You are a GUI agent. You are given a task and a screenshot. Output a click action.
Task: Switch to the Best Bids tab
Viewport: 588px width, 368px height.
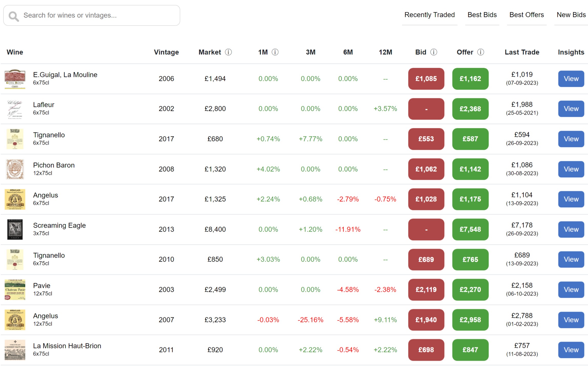(482, 15)
